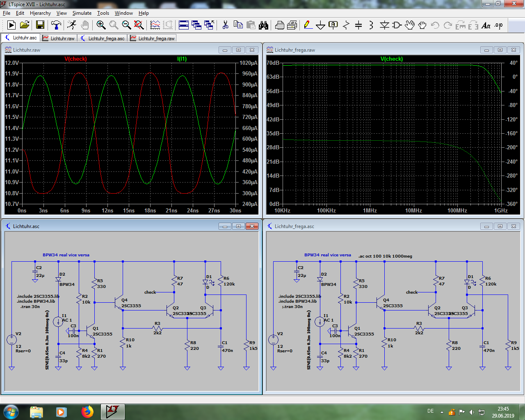Click the .op SPICE directive tool
Image resolution: width=525 pixels, height=420 pixels.
[x=499, y=25]
